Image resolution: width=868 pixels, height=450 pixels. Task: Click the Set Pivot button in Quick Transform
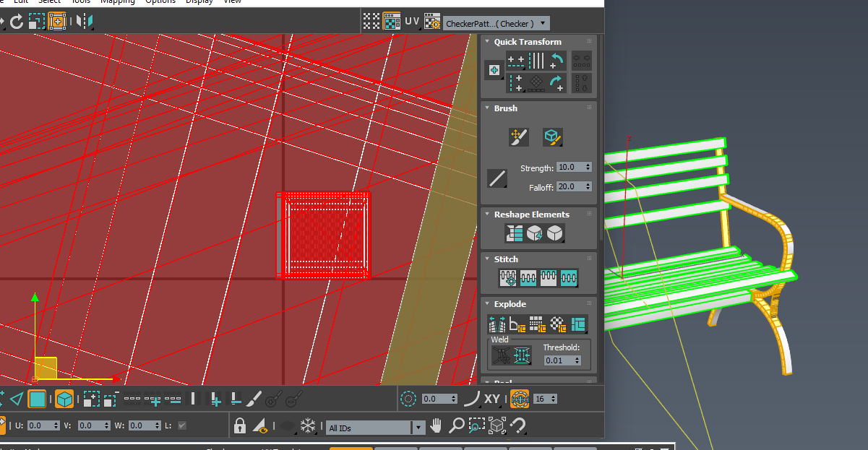tap(494, 70)
